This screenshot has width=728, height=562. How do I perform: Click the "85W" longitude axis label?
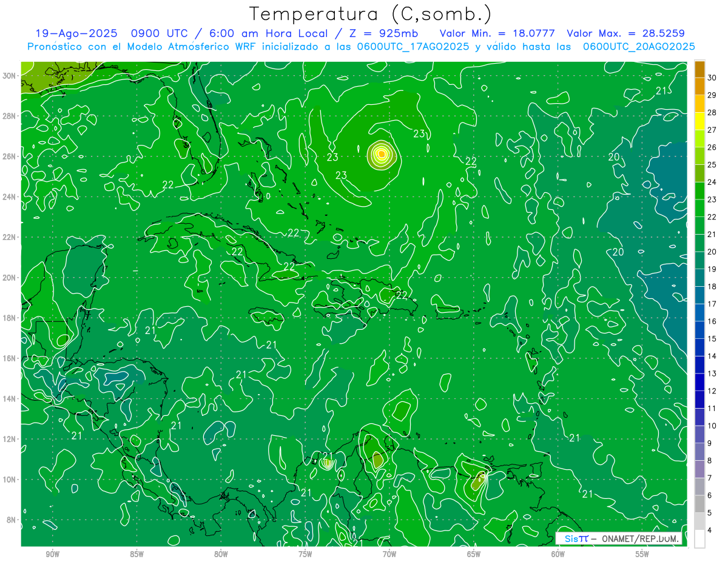pyautogui.click(x=136, y=554)
